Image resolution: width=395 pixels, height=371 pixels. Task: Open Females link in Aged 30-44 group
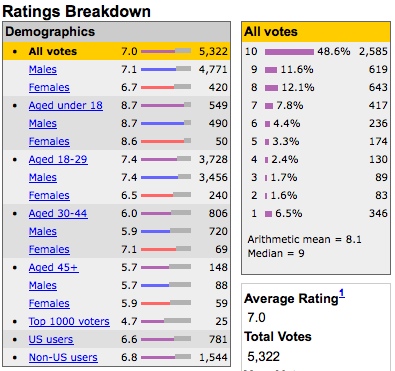[49, 249]
